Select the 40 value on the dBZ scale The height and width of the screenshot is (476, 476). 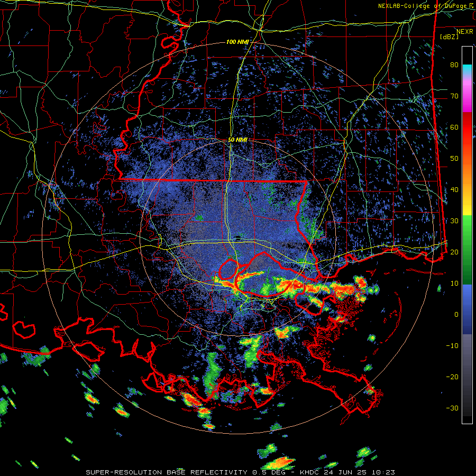coord(454,190)
